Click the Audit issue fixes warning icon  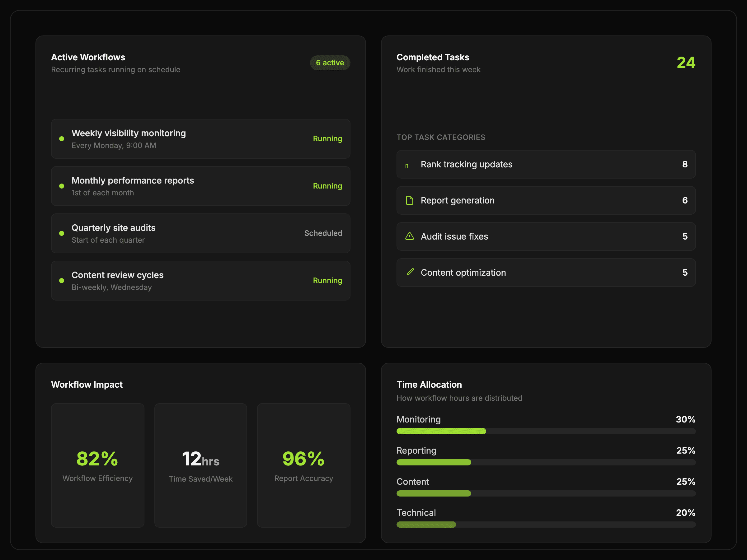click(409, 236)
